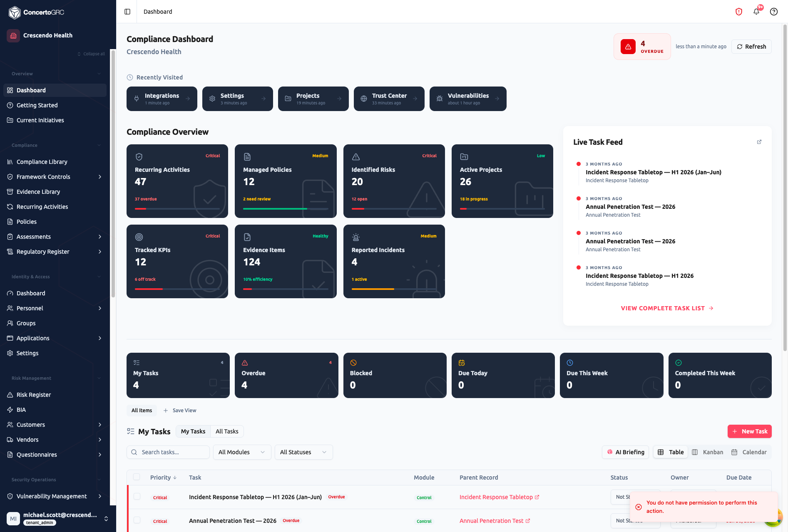Click the ConcertoGRC logo
This screenshot has height=532, width=788.
[x=36, y=12]
